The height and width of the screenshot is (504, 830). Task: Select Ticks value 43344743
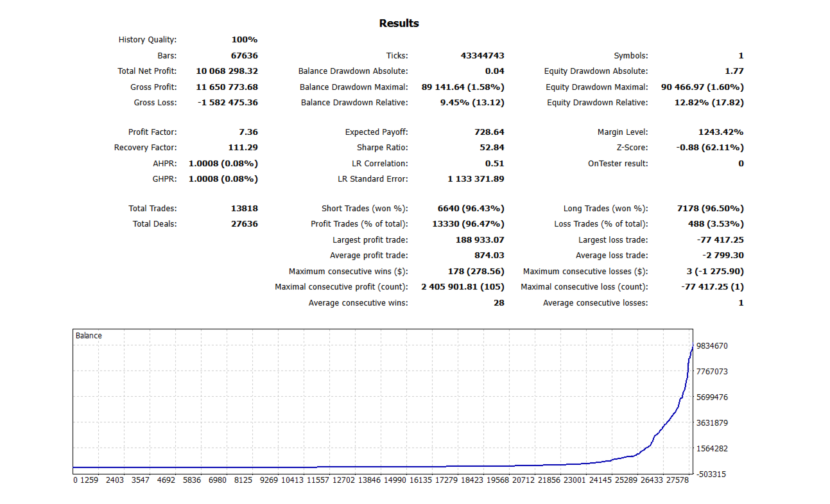coord(483,56)
